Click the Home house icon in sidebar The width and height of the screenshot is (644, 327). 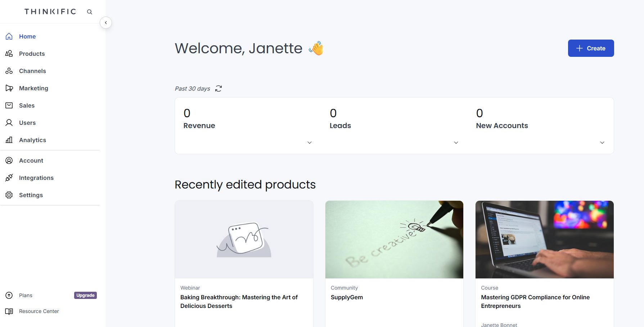[9, 36]
